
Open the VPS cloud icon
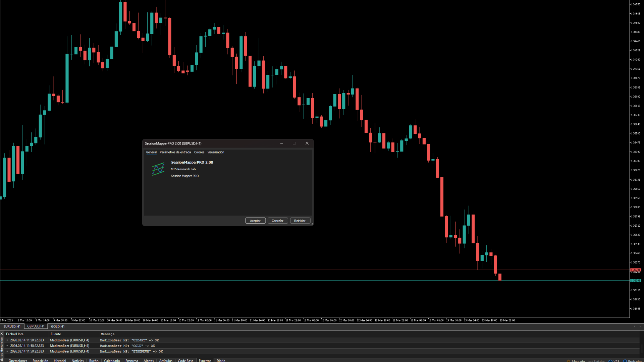coord(610,361)
